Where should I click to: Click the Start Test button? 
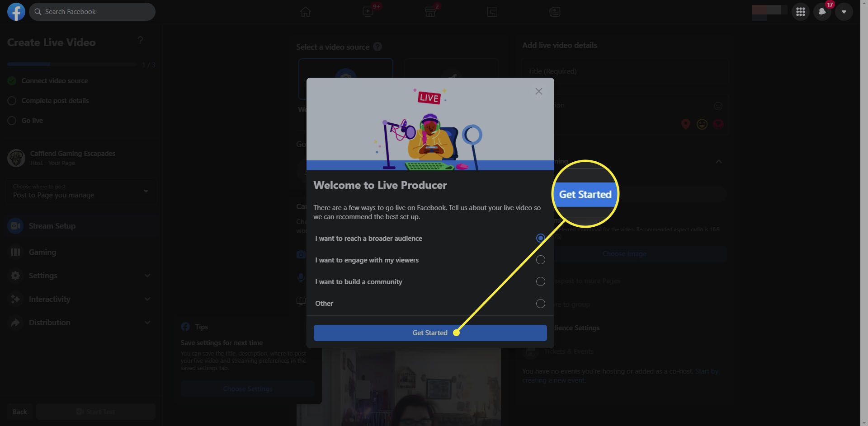96,412
